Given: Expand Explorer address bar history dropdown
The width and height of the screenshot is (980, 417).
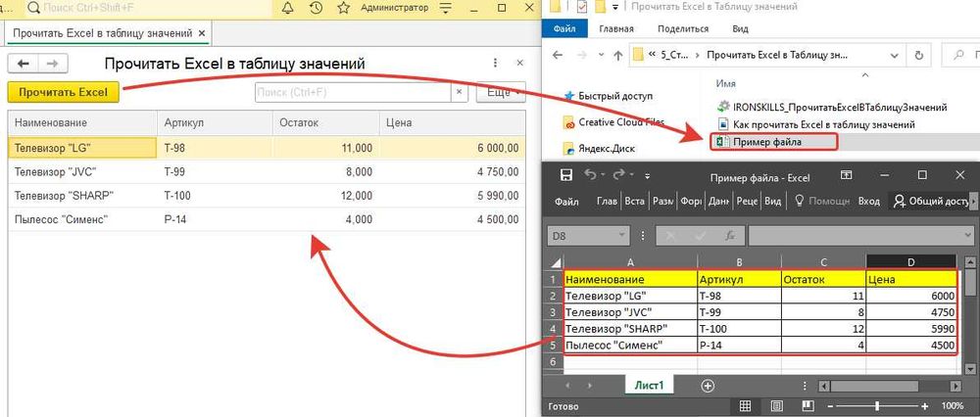Looking at the screenshot, I should (896, 55).
